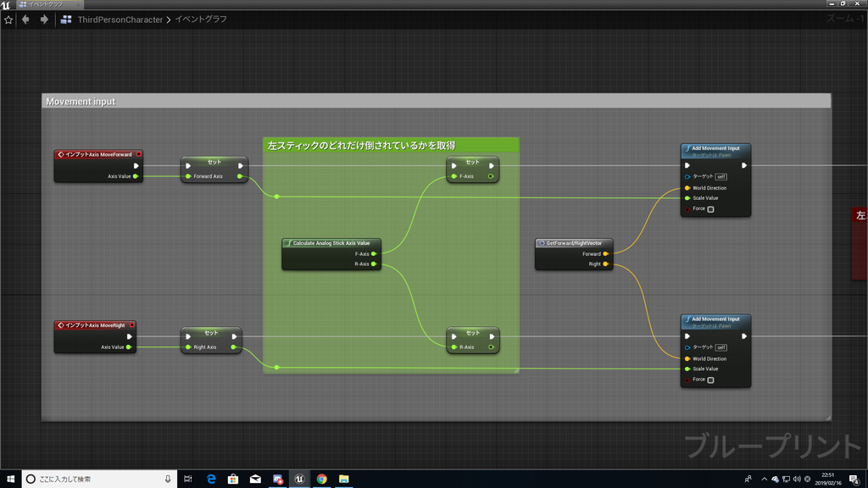Select the インプットAxis MoveRight node title
Screen dimensions: 868x488
click(95, 325)
